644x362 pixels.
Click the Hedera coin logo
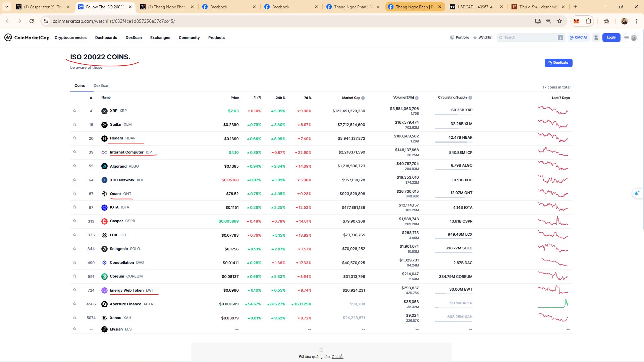[104, 138]
